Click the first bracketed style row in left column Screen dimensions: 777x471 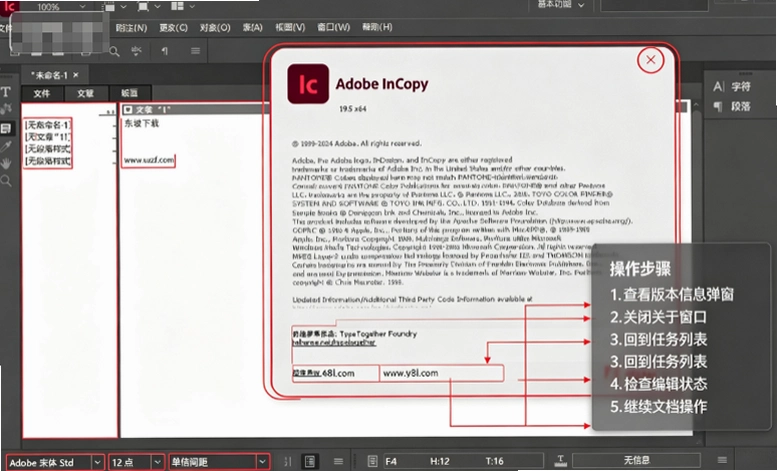[x=48, y=124]
